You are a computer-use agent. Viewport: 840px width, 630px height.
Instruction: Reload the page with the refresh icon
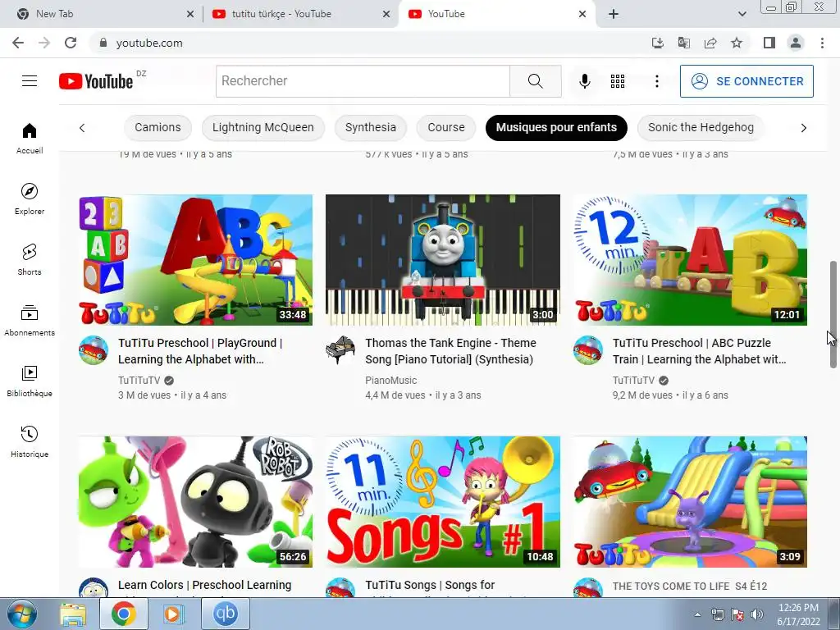[71, 43]
